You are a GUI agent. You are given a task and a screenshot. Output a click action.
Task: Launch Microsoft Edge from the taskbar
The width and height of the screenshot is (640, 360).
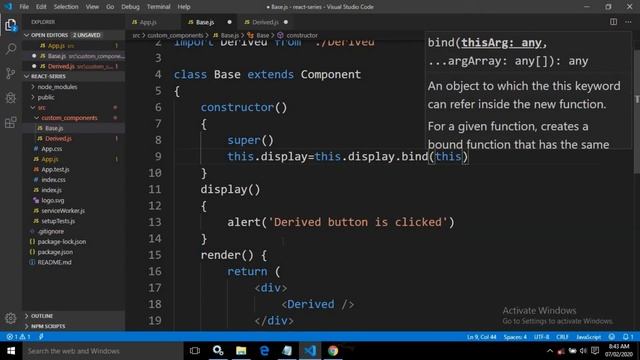[264, 351]
